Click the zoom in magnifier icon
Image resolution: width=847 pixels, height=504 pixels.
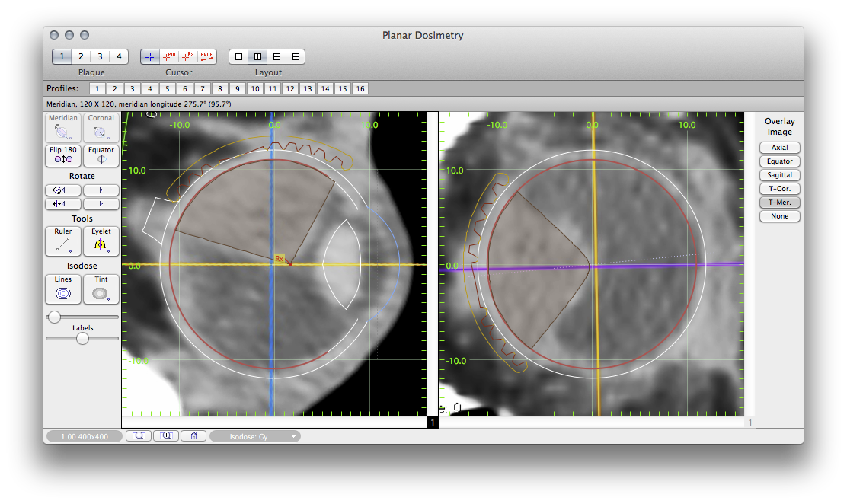click(166, 436)
